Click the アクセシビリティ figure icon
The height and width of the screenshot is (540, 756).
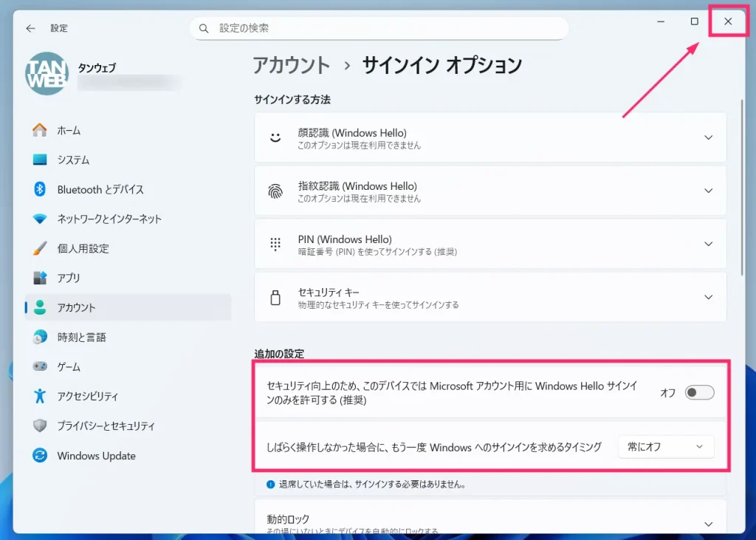40,396
